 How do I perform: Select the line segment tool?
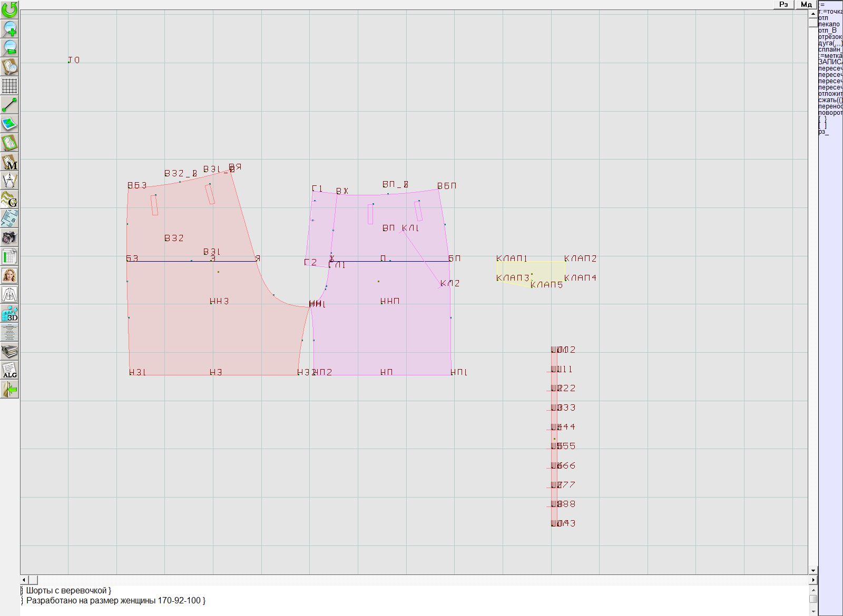(x=9, y=105)
